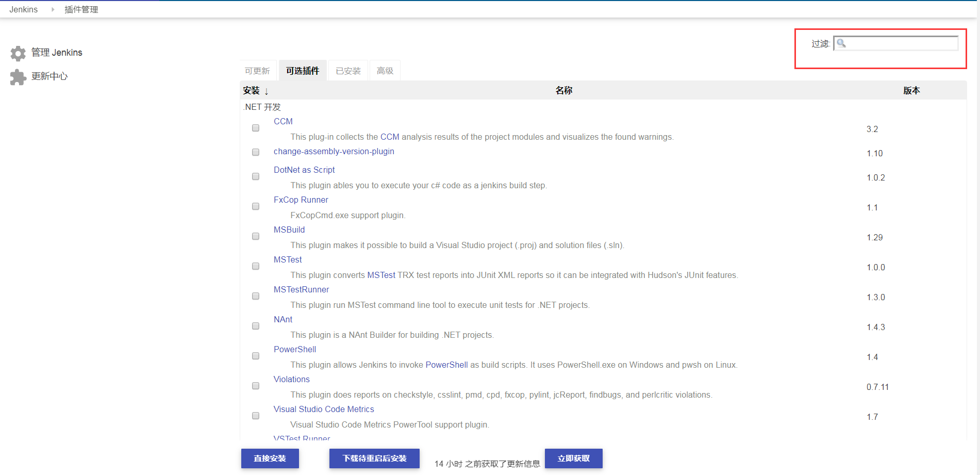Click the magnifier icon in filter box

[x=841, y=43]
